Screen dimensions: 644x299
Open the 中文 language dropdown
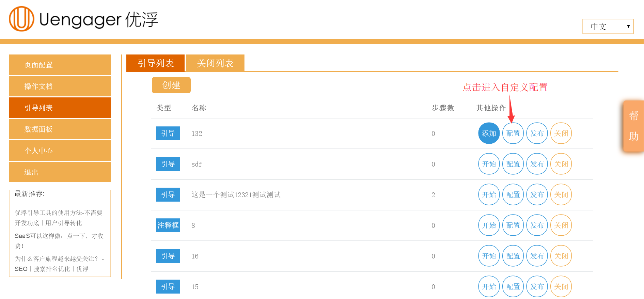[x=608, y=27]
